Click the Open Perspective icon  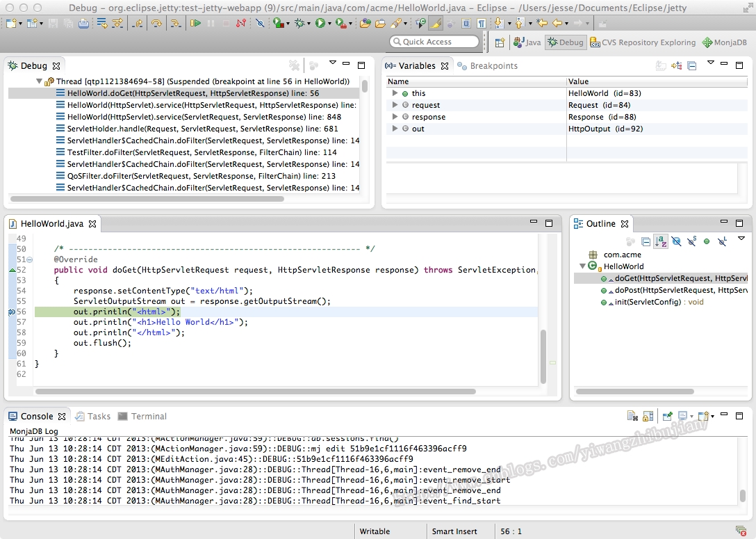click(500, 42)
